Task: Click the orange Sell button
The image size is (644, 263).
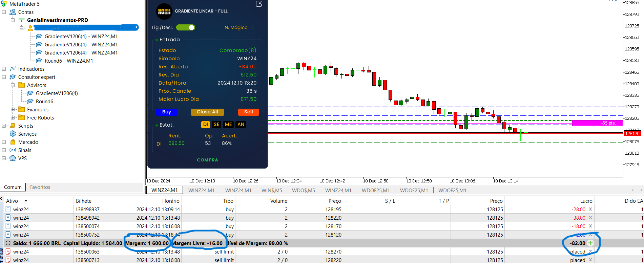Action: click(249, 112)
